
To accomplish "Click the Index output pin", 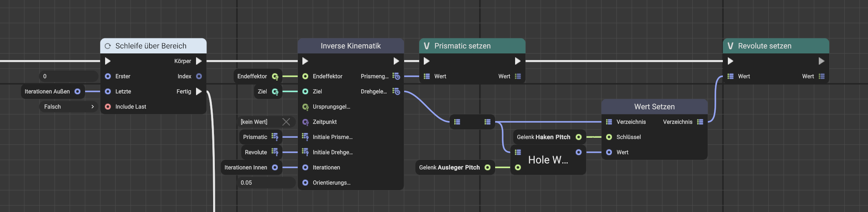I will tap(199, 76).
